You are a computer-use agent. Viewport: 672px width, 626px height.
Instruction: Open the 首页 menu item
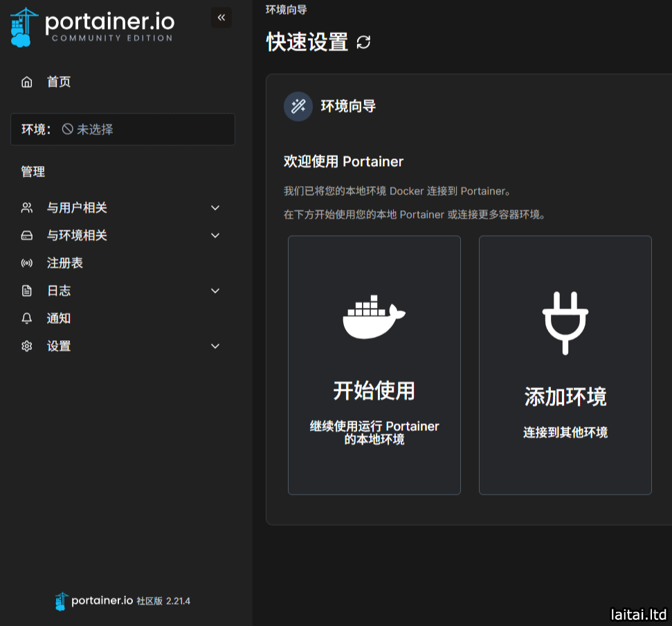(59, 82)
